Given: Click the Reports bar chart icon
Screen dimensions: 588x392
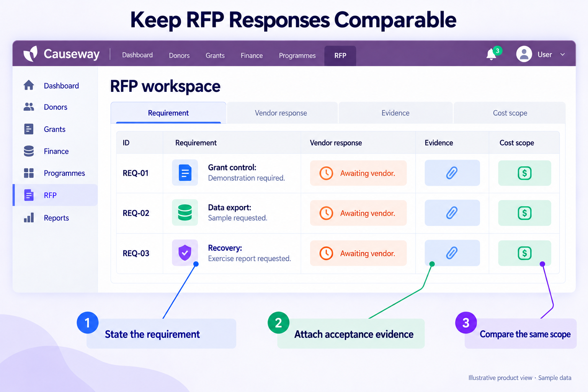Looking at the screenshot, I should (29, 217).
